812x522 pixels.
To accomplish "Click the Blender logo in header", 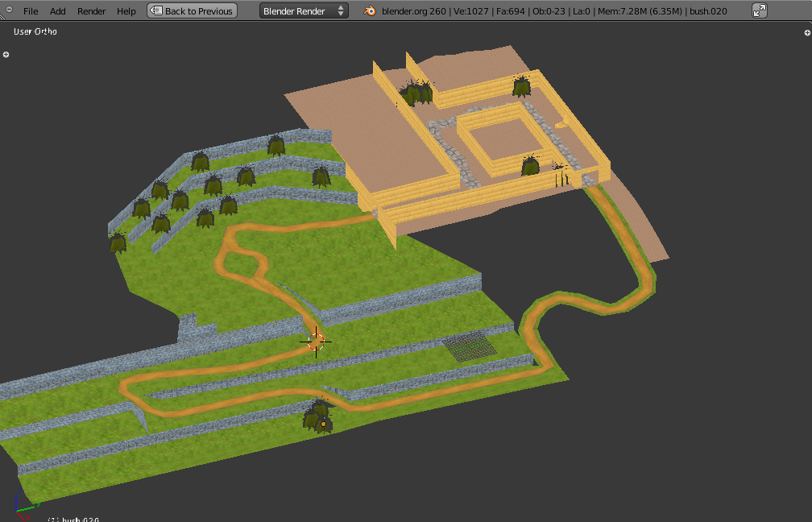I will coord(370,10).
